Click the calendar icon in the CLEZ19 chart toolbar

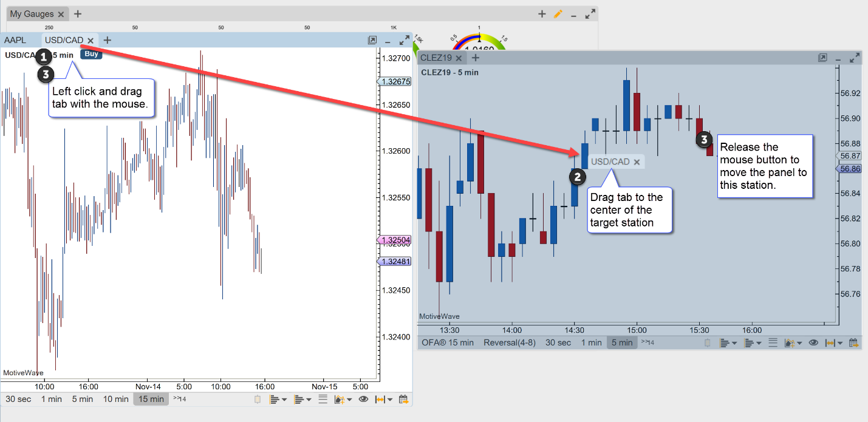853,342
